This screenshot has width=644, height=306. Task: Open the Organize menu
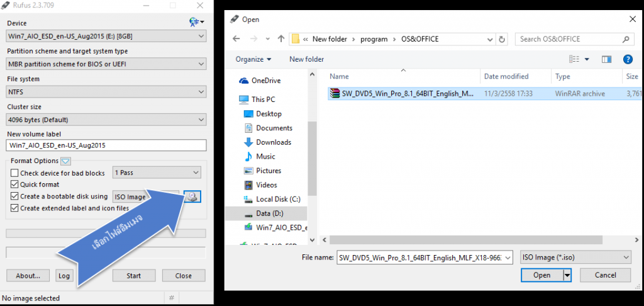(x=253, y=59)
